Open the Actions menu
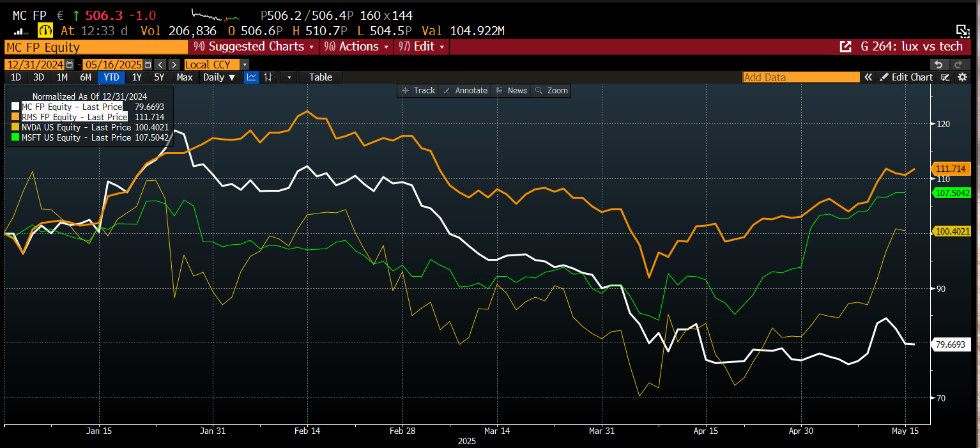 (x=355, y=47)
